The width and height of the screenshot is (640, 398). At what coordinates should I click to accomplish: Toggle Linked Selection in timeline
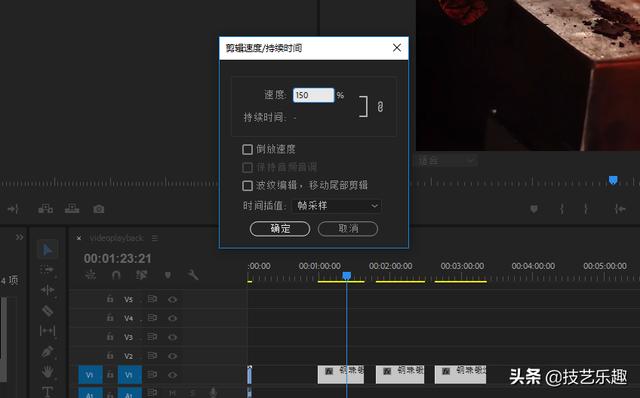point(142,275)
